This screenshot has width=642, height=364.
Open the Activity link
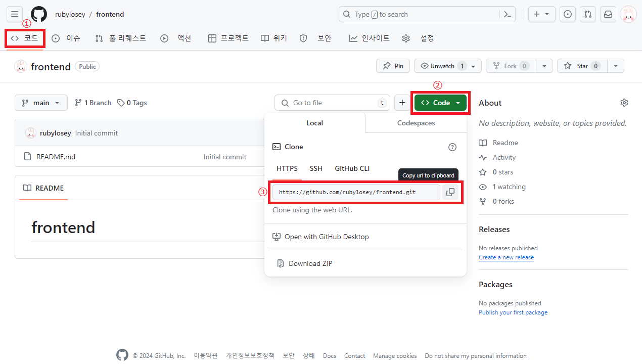pyautogui.click(x=497, y=157)
